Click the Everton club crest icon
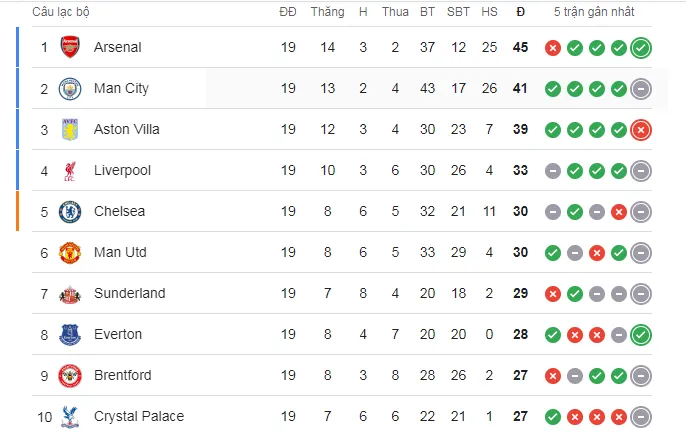Viewport: 686px width, 434px height. [x=70, y=334]
